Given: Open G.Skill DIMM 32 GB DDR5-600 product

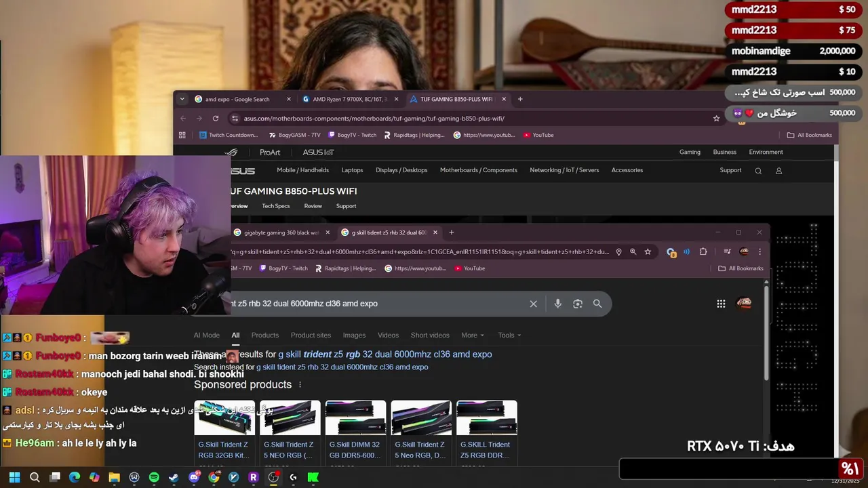Looking at the screenshot, I should click(355, 432).
